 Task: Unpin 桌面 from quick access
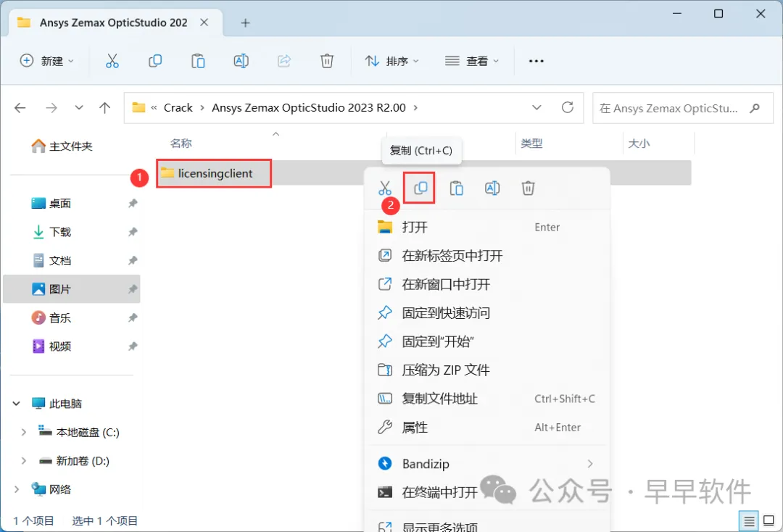[x=133, y=203]
